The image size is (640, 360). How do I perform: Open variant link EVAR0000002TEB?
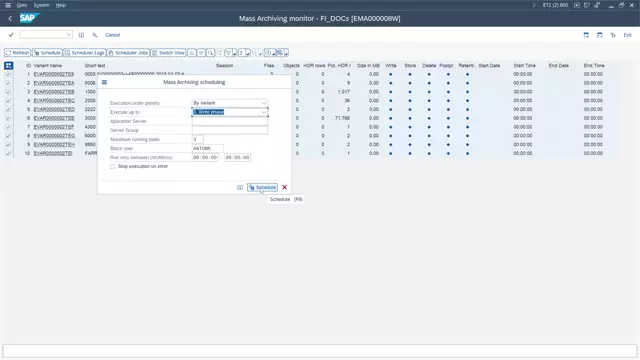54,92
